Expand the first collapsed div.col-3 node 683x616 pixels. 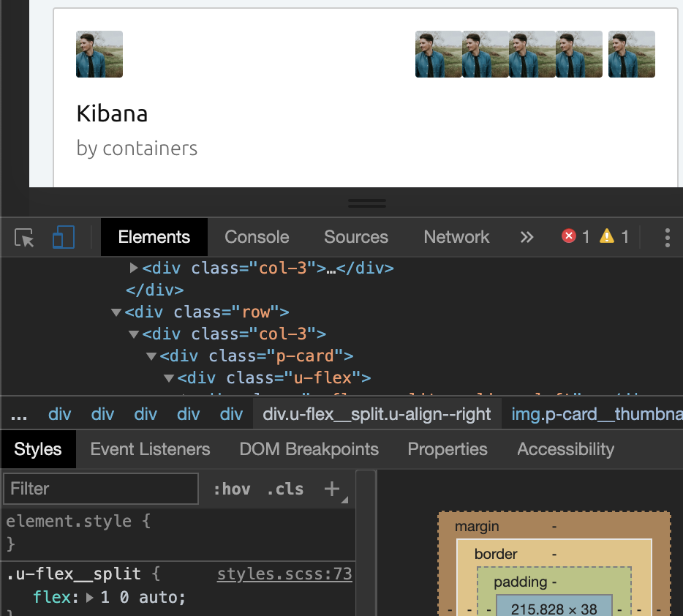(134, 268)
